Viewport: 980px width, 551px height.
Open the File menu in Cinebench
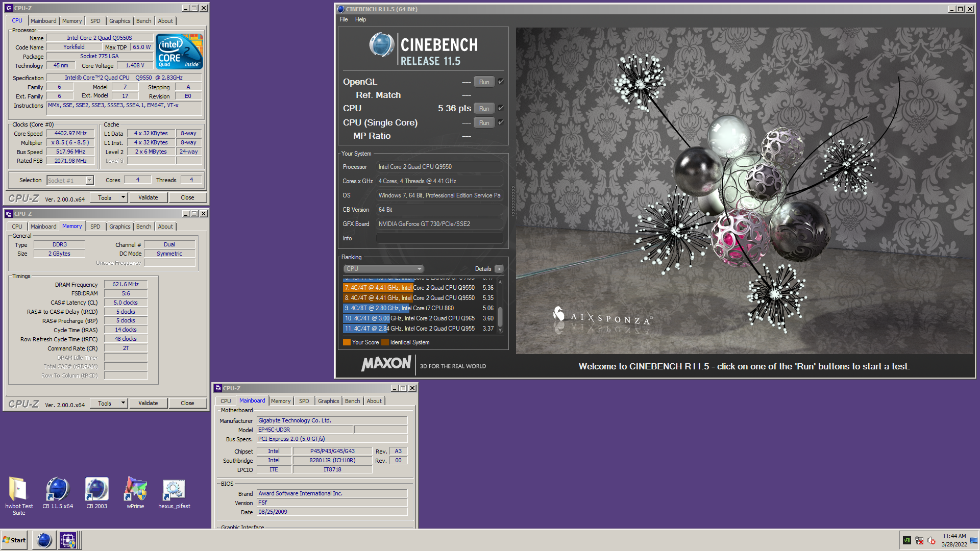tap(344, 19)
